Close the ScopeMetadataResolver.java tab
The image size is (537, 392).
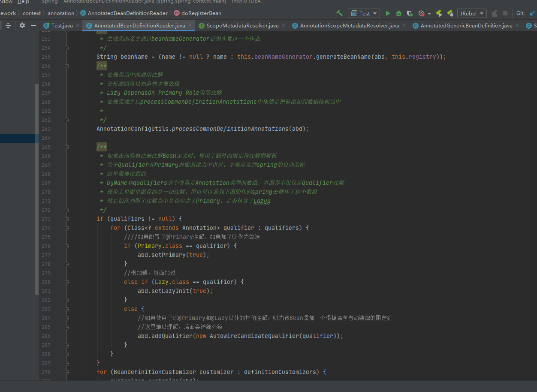[x=284, y=26]
